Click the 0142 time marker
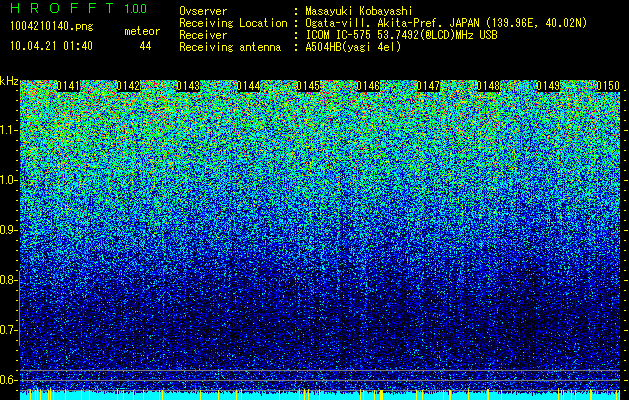Screen dimensions: 629x400 (128, 86)
